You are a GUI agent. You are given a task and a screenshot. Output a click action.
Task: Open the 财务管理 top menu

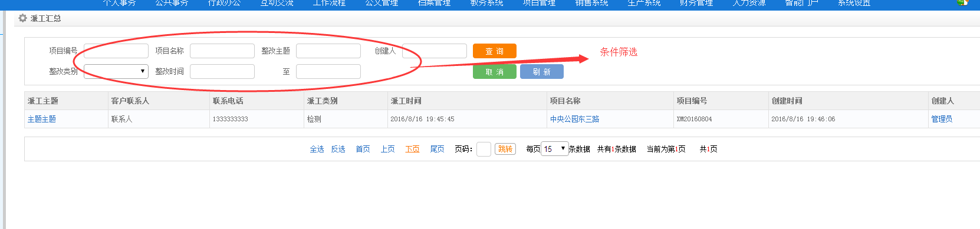[696, 3]
